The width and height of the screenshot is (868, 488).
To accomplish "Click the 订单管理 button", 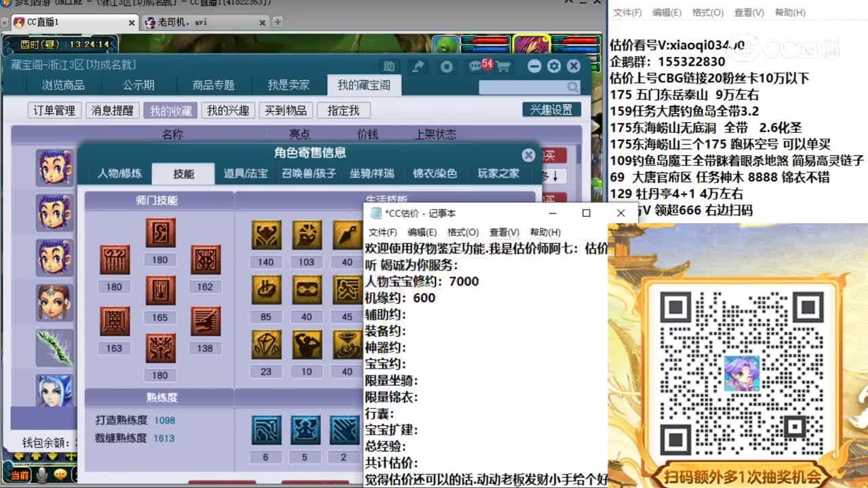I will point(54,110).
